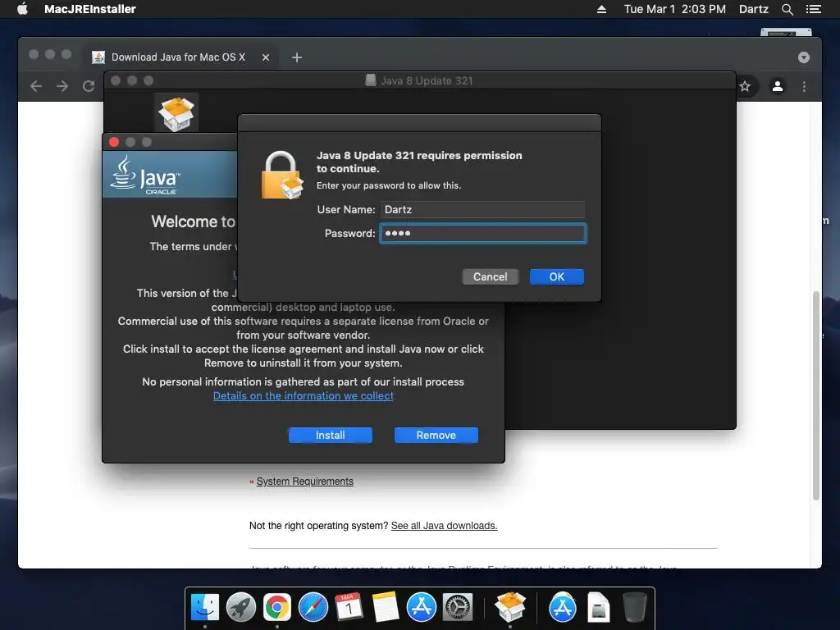
Task: Click the 'Welcome to' heading text
Action: pyautogui.click(x=194, y=221)
